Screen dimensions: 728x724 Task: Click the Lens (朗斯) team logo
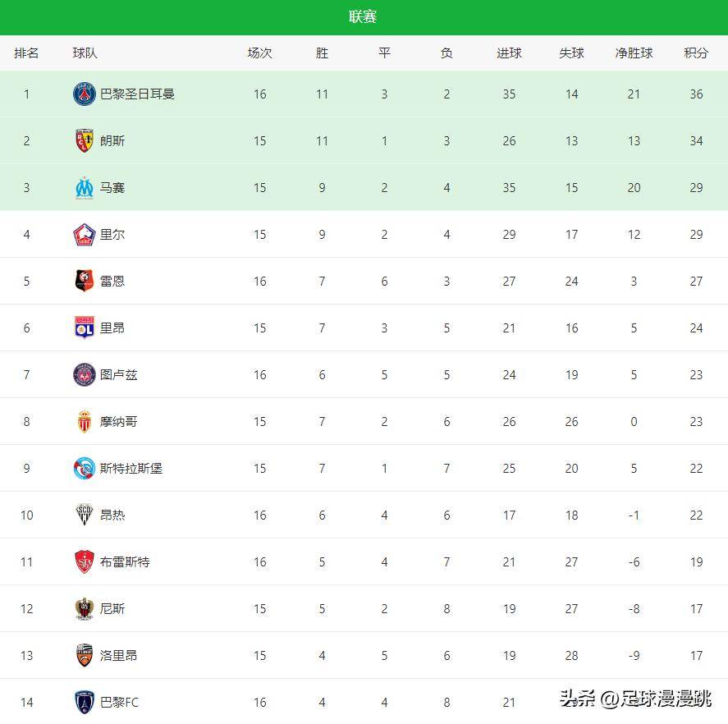point(85,141)
